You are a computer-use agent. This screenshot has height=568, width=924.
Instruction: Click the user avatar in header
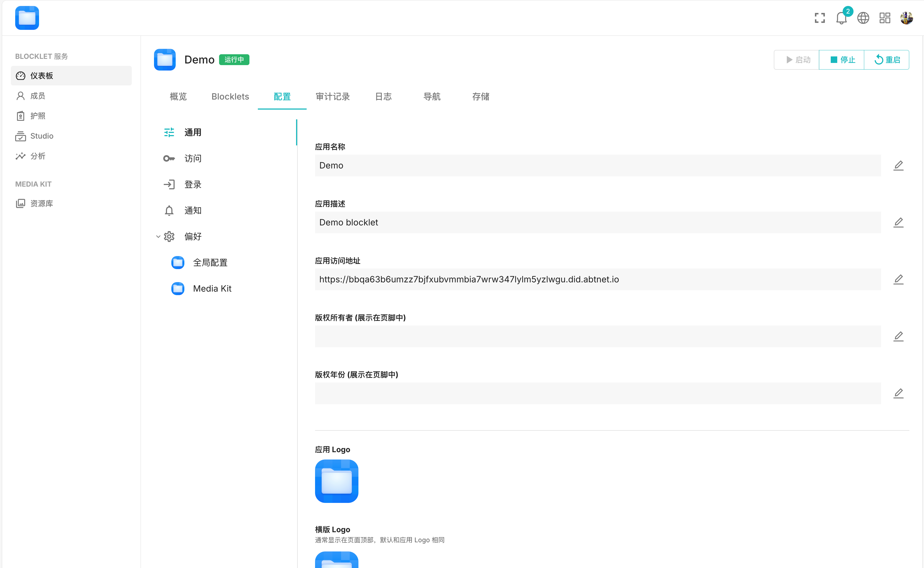tap(906, 18)
